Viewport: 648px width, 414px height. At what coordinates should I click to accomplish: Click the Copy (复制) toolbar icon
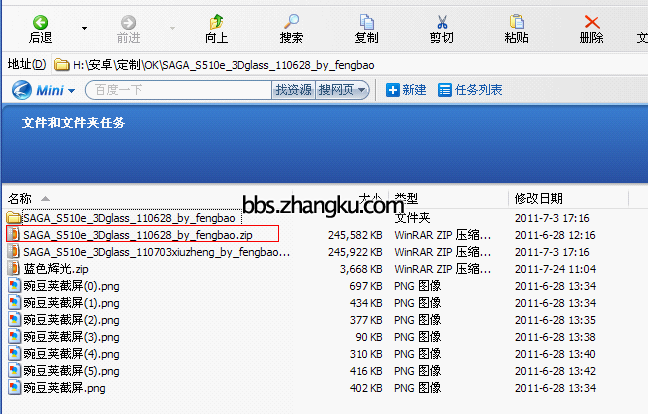pyautogui.click(x=367, y=22)
